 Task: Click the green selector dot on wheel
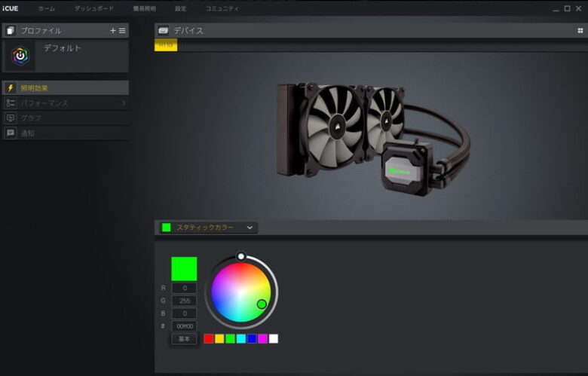point(262,304)
